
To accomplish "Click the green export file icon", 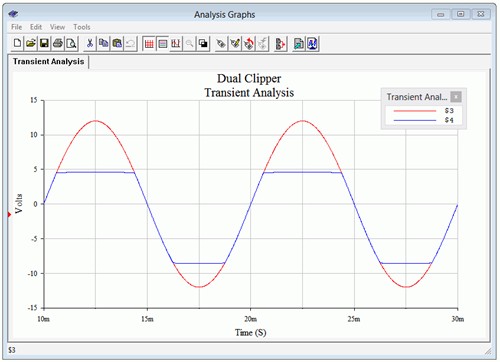I will point(299,43).
